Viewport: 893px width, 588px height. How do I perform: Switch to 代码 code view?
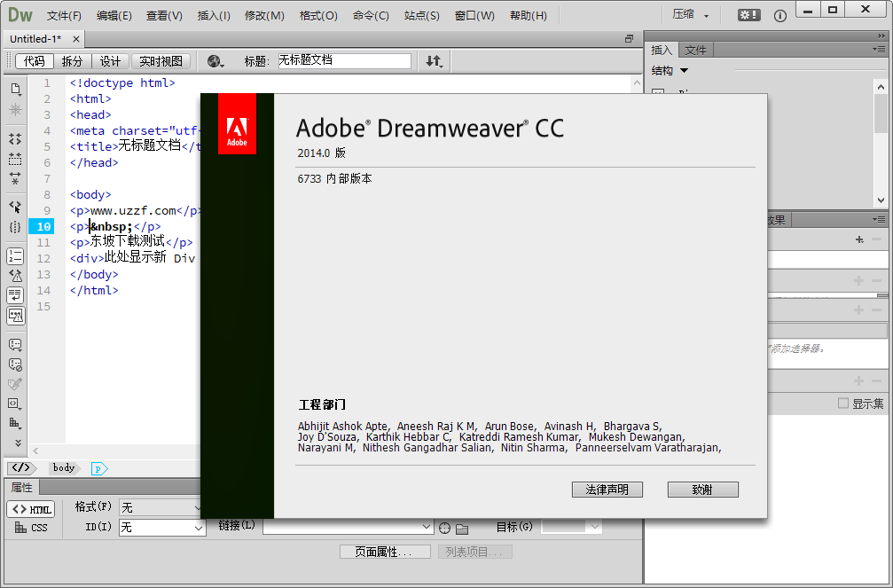pos(35,61)
